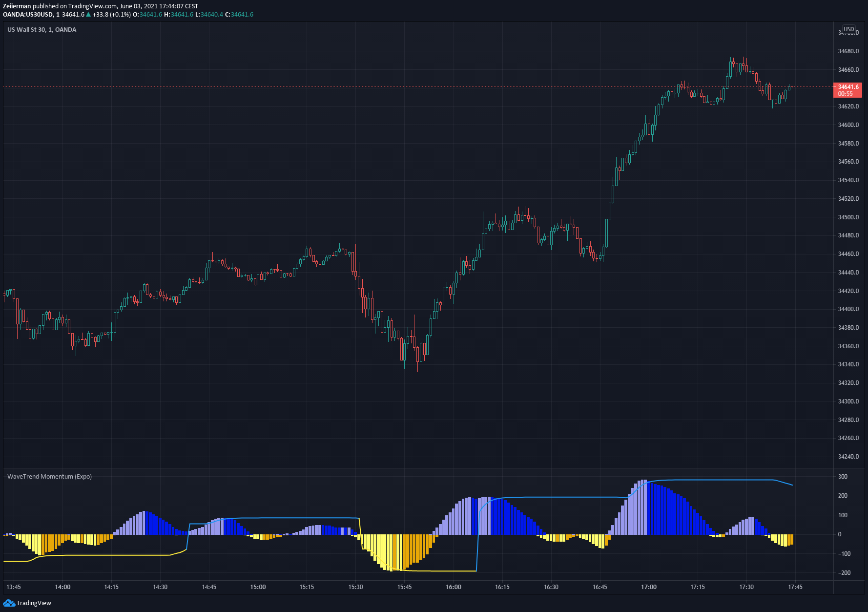Click the Zeiierman author name
The image size is (868, 612).
point(17,6)
